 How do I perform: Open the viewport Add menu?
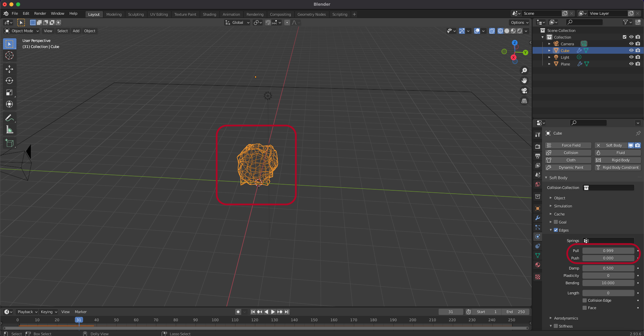[x=76, y=31]
